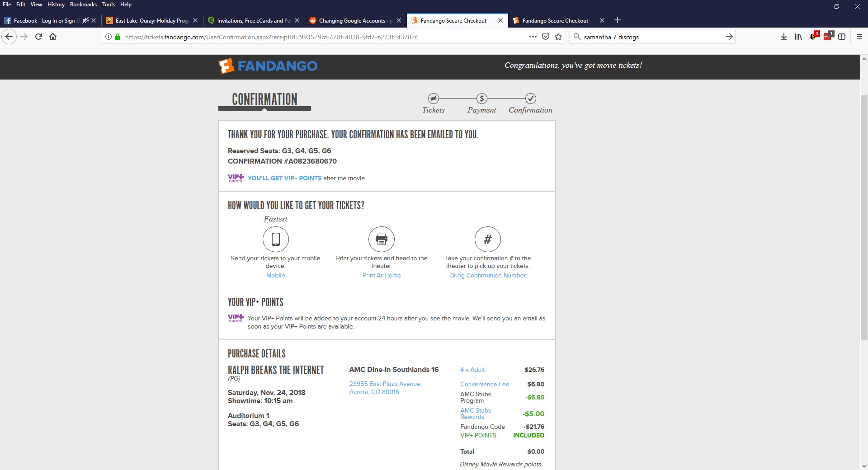This screenshot has width=868, height=470.
Task: Click YOU'LL GET VIP+ POINTS link
Action: tap(284, 179)
